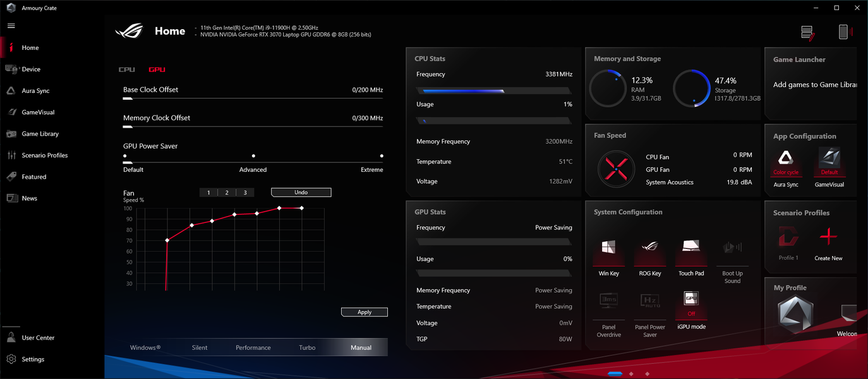Click the Panel Overdrive icon
This screenshot has width=868, height=379.
(608, 301)
